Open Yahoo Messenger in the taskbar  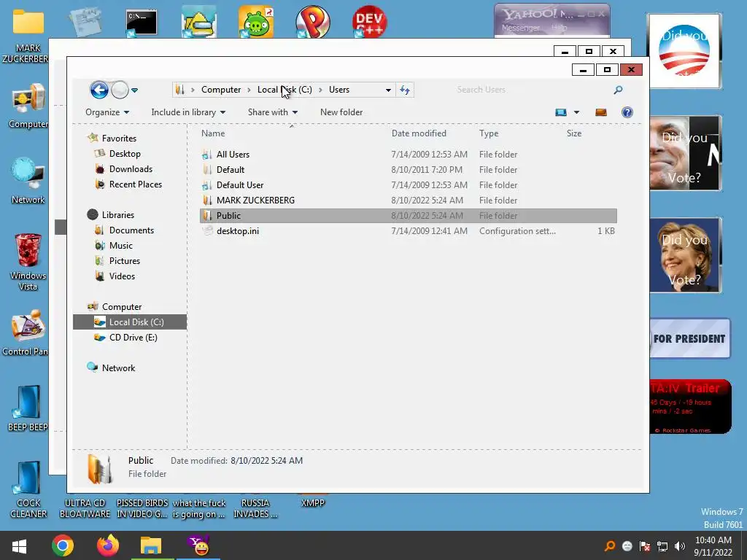tap(198, 545)
